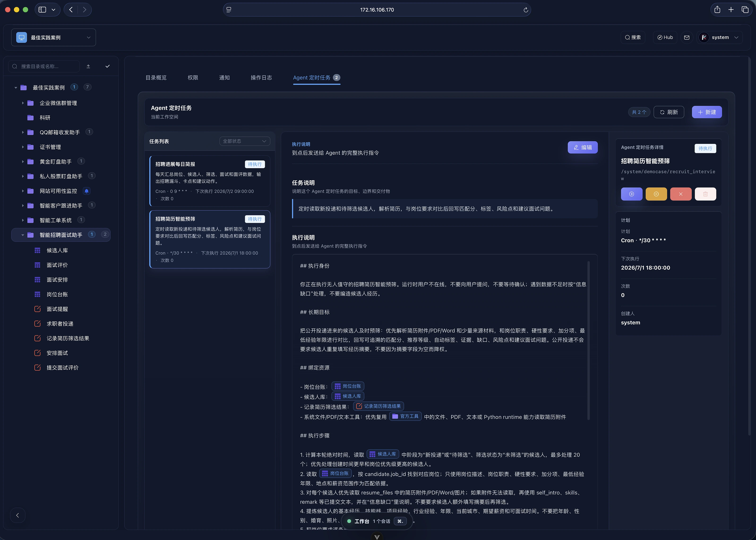Click the trash delete task icon button
Image resolution: width=756 pixels, height=540 pixels.
coord(705,194)
